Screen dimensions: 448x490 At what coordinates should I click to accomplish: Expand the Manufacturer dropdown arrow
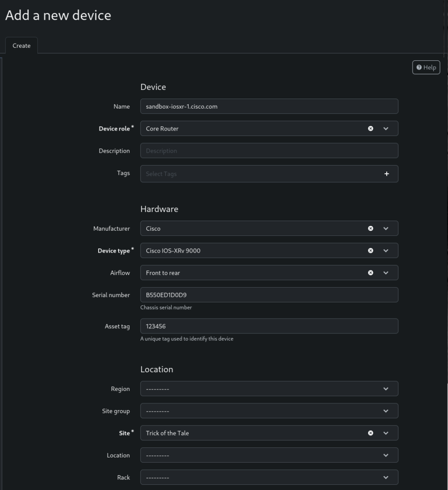tap(386, 229)
